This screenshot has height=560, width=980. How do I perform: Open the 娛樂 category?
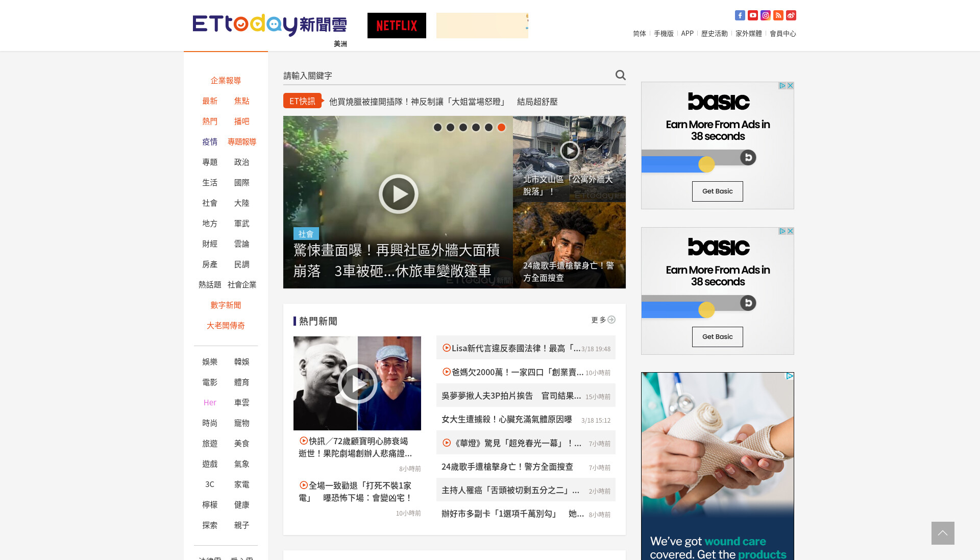[210, 362]
